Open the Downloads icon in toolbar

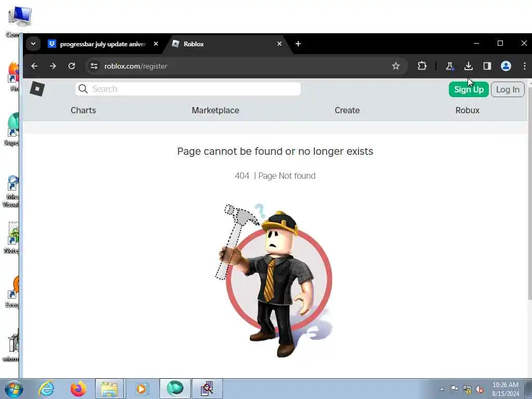pos(469,66)
